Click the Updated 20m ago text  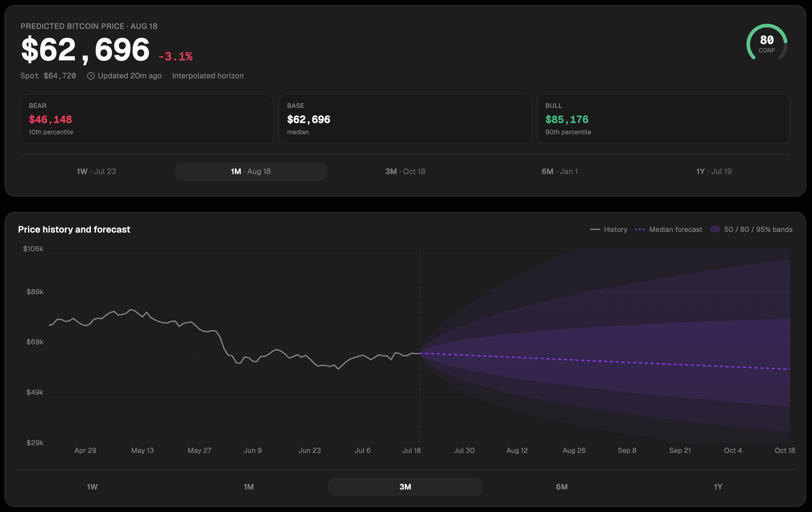[x=129, y=75]
